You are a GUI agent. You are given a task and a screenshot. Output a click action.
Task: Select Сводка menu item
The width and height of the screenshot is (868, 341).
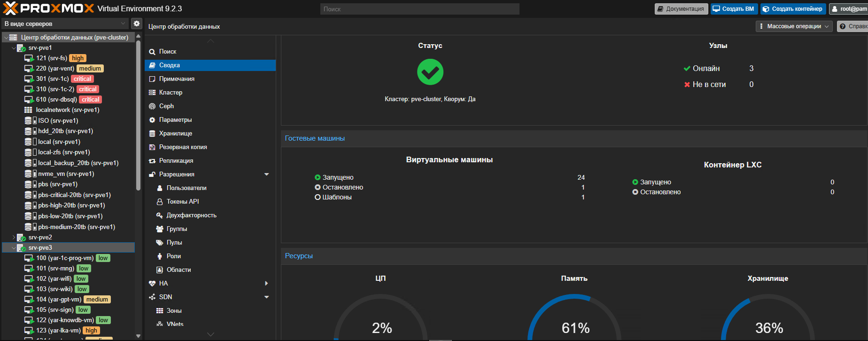coord(210,65)
